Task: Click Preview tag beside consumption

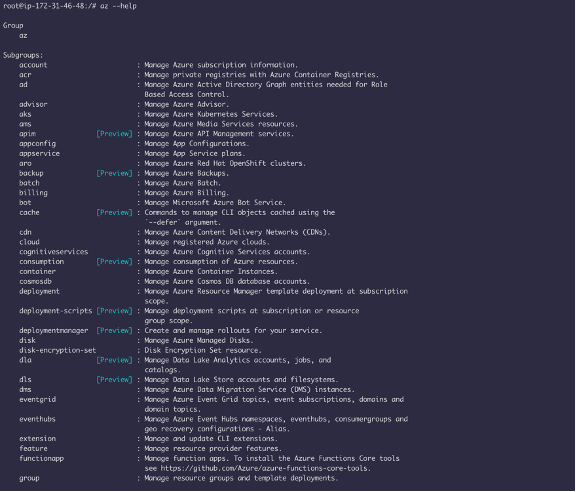Action: [114, 262]
